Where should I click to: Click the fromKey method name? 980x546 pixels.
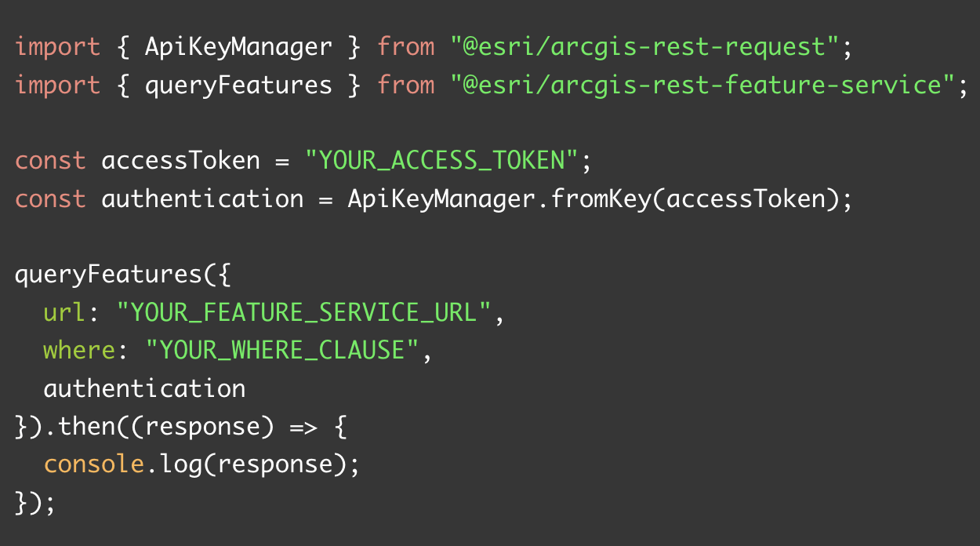click(x=601, y=199)
